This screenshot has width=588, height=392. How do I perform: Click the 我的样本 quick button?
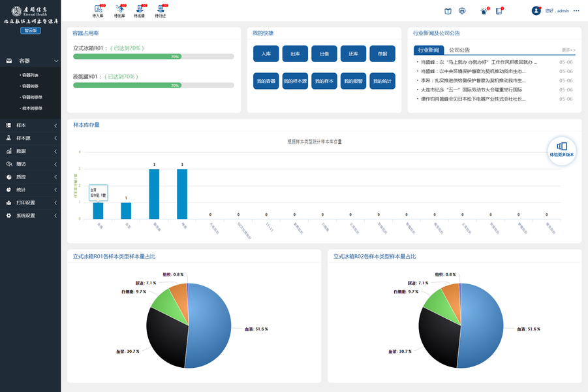tap(324, 81)
